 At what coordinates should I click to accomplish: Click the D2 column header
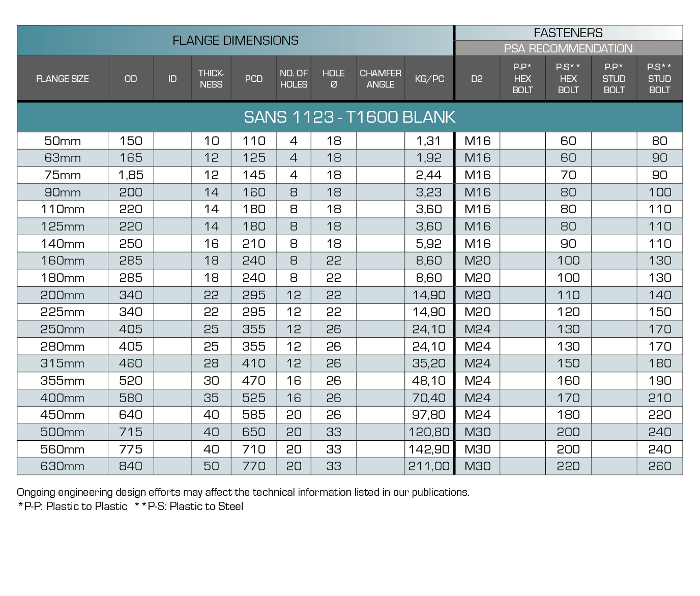[x=477, y=79]
